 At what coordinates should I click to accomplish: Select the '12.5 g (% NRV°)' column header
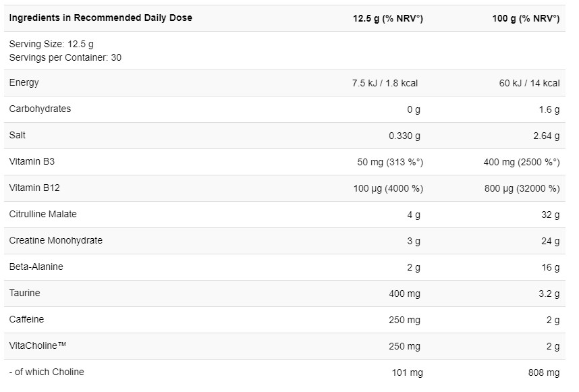[388, 18]
